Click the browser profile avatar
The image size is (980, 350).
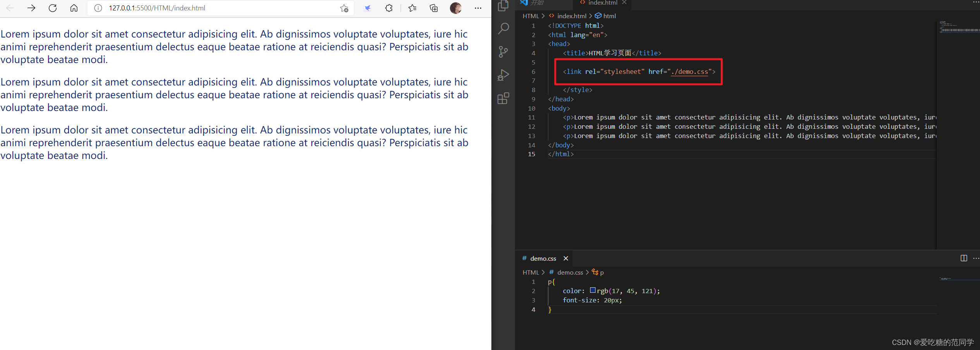[x=456, y=8]
